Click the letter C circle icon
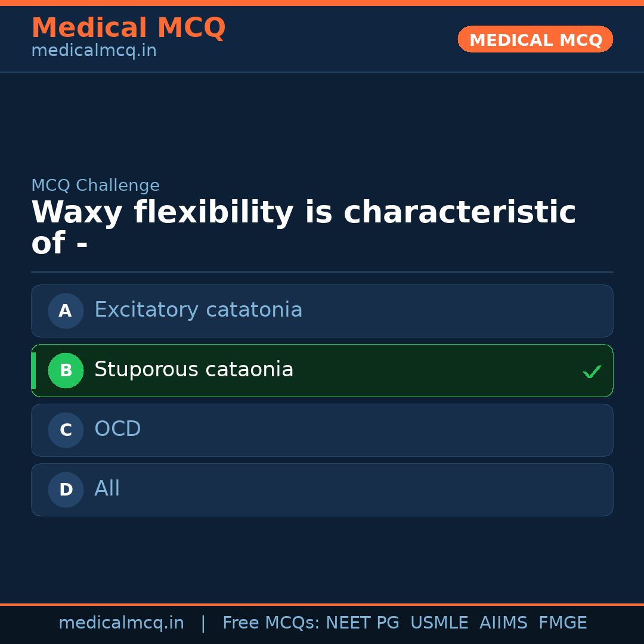Image resolution: width=644 pixels, height=644 pixels. (66, 430)
